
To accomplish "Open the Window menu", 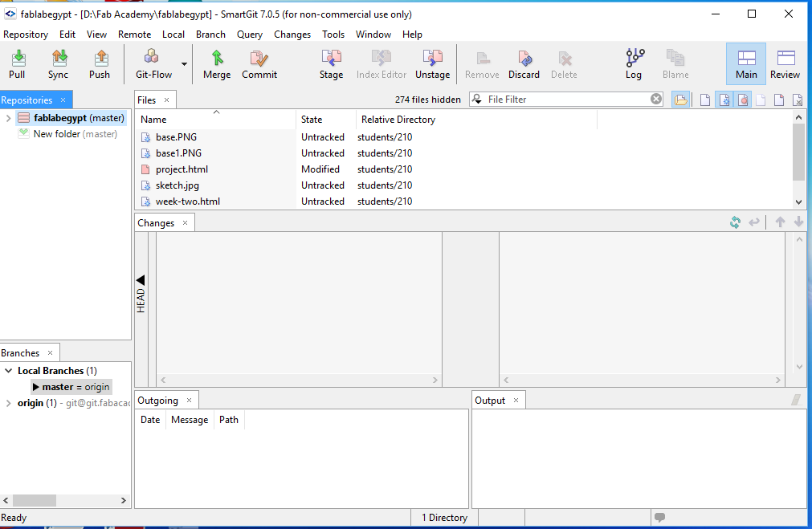I will [x=373, y=35].
